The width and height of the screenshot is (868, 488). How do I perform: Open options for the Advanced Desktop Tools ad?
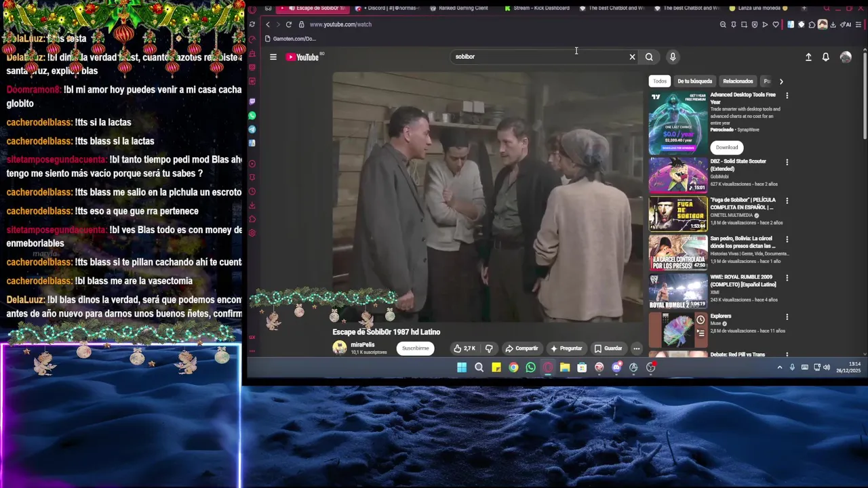pos(787,96)
